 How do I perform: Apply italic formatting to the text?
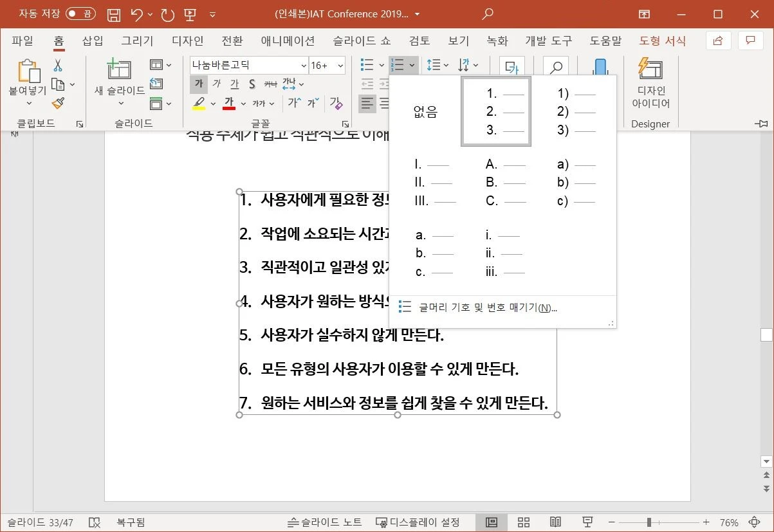(x=217, y=84)
